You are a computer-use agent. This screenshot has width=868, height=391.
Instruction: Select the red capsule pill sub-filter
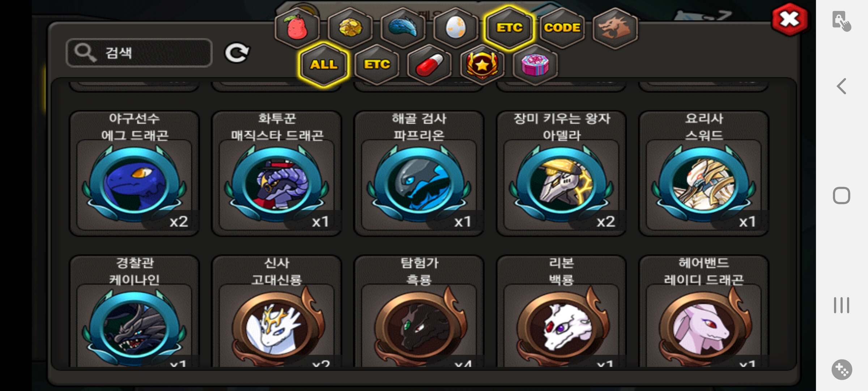point(429,65)
